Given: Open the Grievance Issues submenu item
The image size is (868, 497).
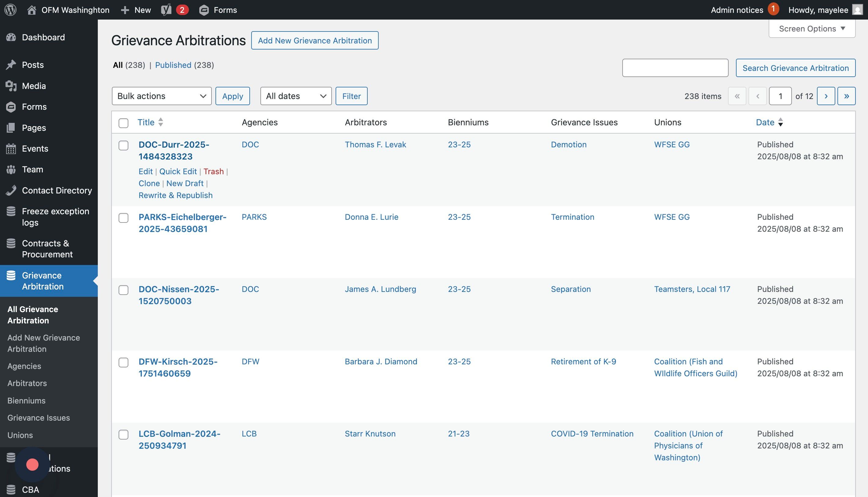Looking at the screenshot, I should click(x=39, y=418).
